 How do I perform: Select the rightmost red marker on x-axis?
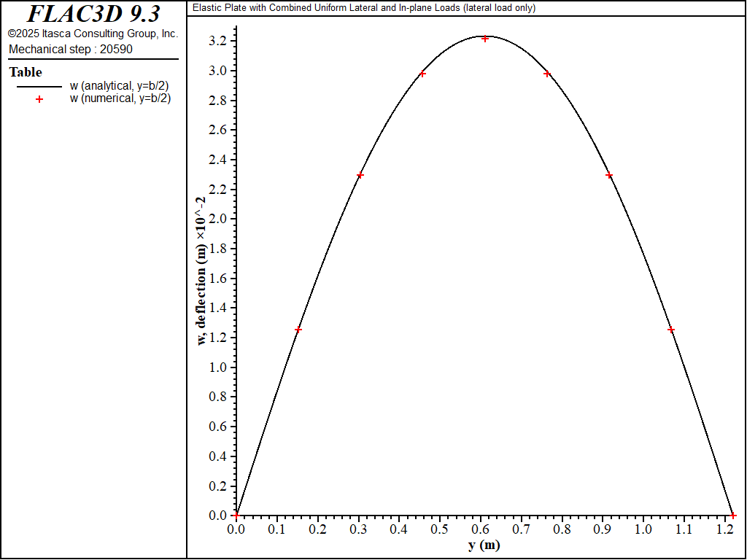click(733, 515)
